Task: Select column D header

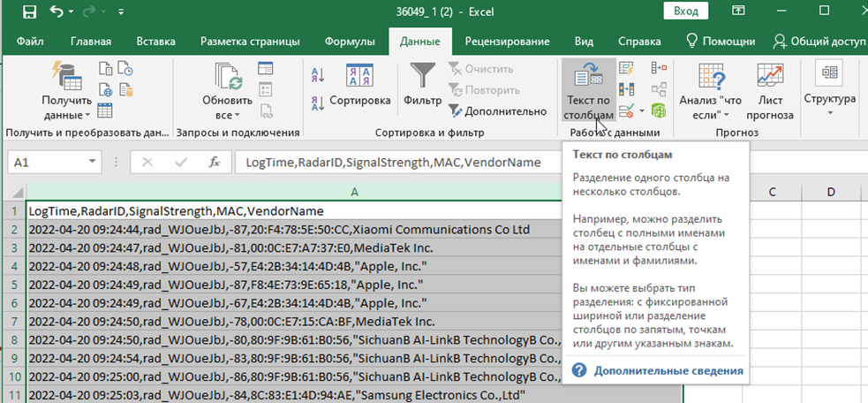Action: pos(831,192)
